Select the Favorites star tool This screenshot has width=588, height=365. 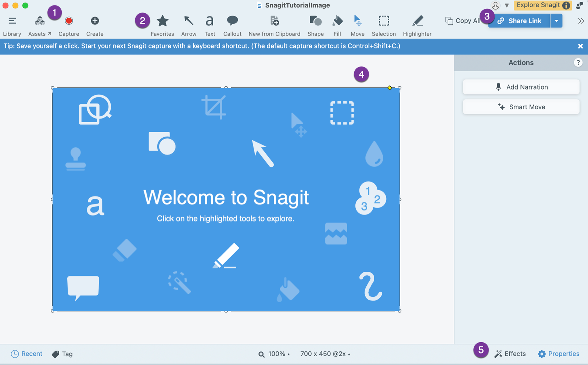tap(162, 26)
